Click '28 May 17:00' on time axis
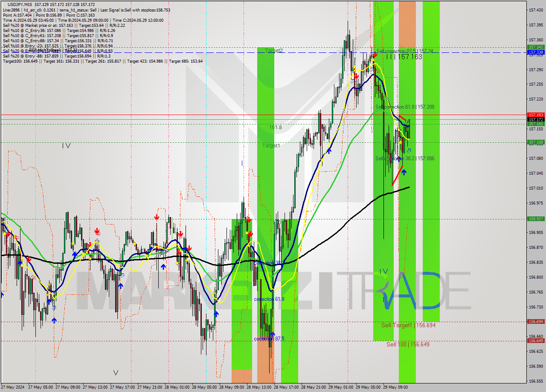 pyautogui.click(x=286, y=387)
